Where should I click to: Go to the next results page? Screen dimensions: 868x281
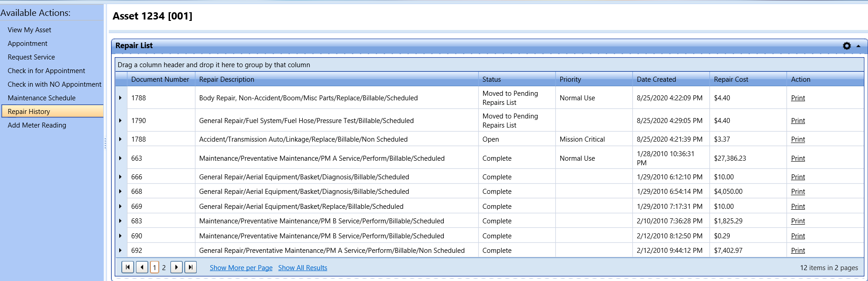[176, 267]
